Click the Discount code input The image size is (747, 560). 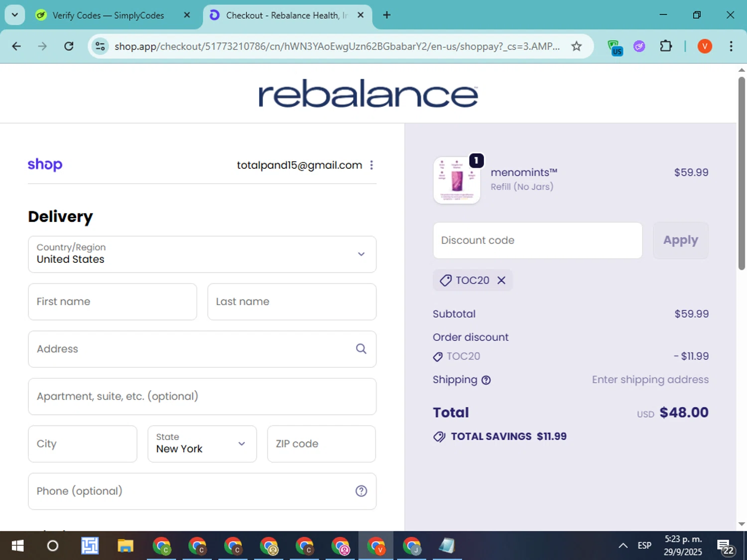coord(538,240)
